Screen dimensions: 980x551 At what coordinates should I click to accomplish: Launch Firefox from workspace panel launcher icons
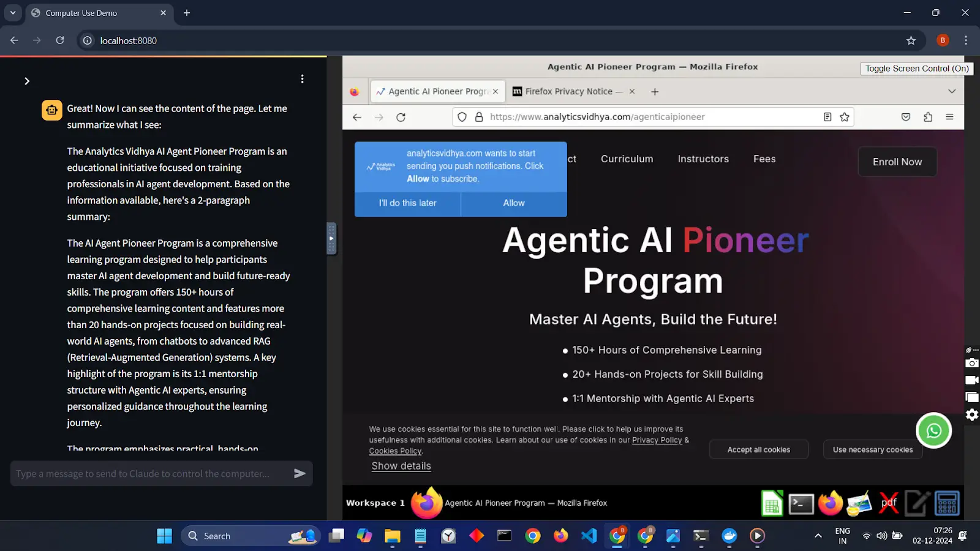tap(831, 503)
